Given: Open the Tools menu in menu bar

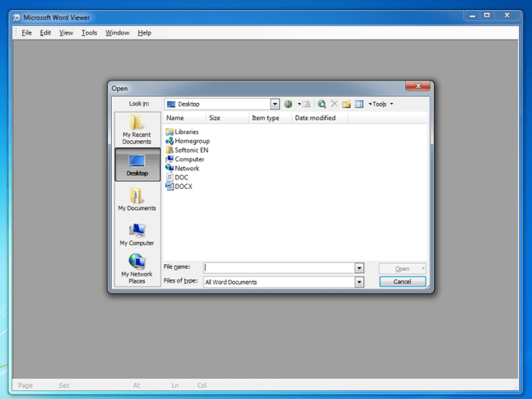Looking at the screenshot, I should (89, 33).
